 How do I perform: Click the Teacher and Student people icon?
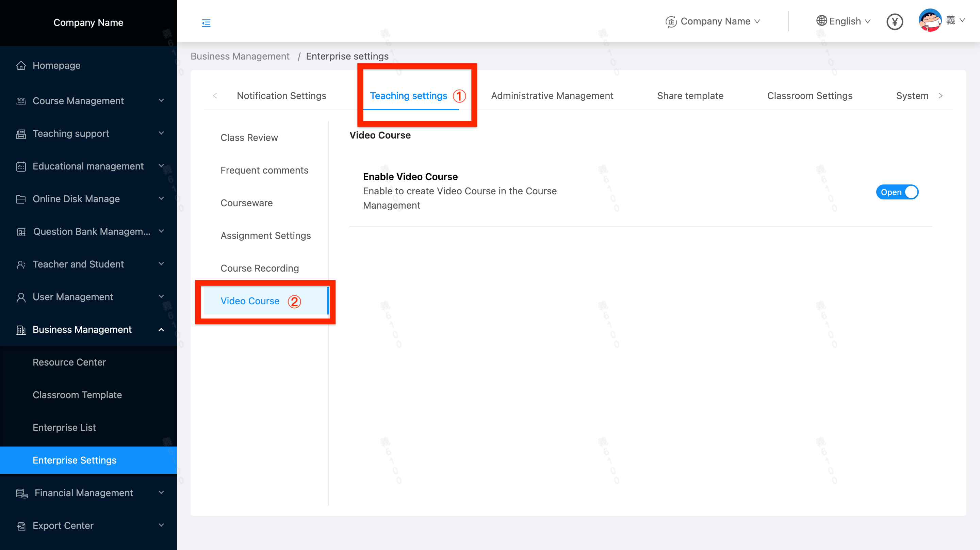21,264
